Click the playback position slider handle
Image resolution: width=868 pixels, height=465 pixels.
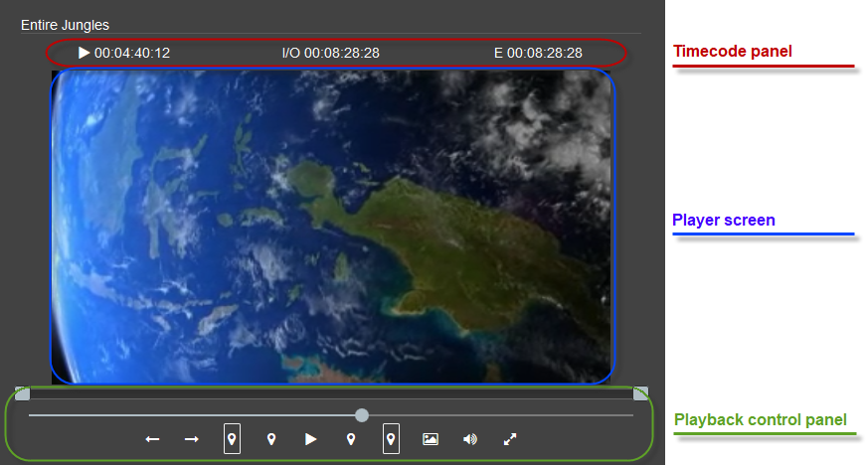click(362, 415)
